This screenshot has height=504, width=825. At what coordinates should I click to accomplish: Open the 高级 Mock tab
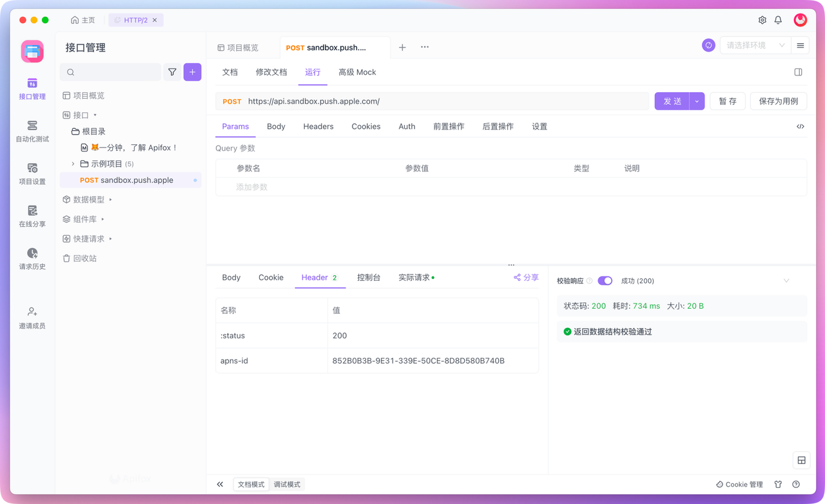pos(357,72)
